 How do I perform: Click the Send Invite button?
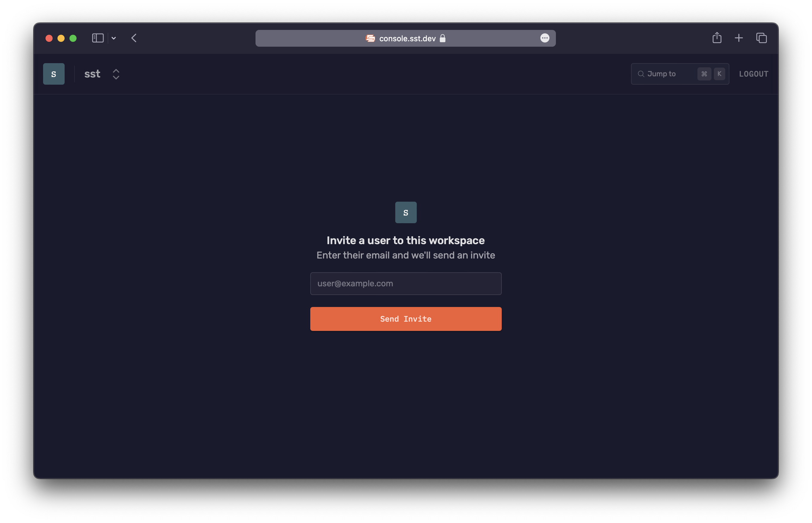tap(406, 319)
